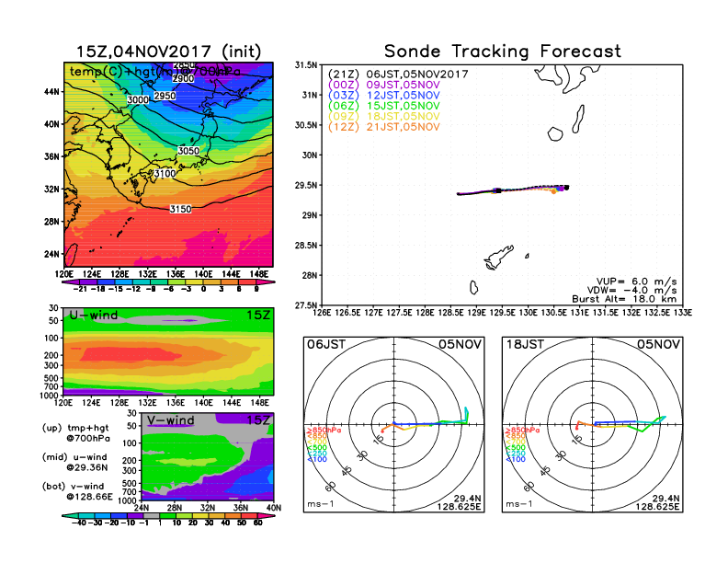Click the 3050 contour label
This screenshot has height=563, width=728.
pos(188,151)
